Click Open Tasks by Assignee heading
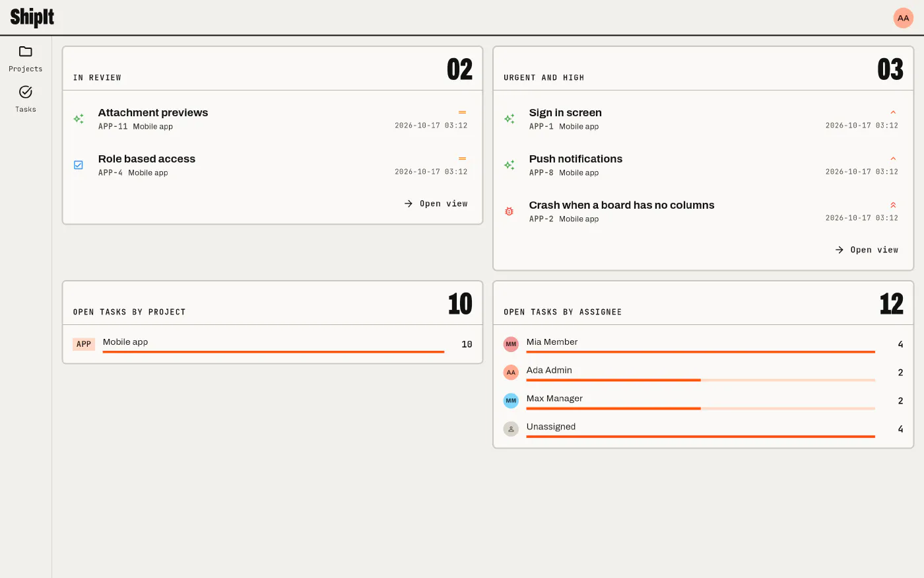Image resolution: width=924 pixels, height=578 pixels. click(x=563, y=312)
